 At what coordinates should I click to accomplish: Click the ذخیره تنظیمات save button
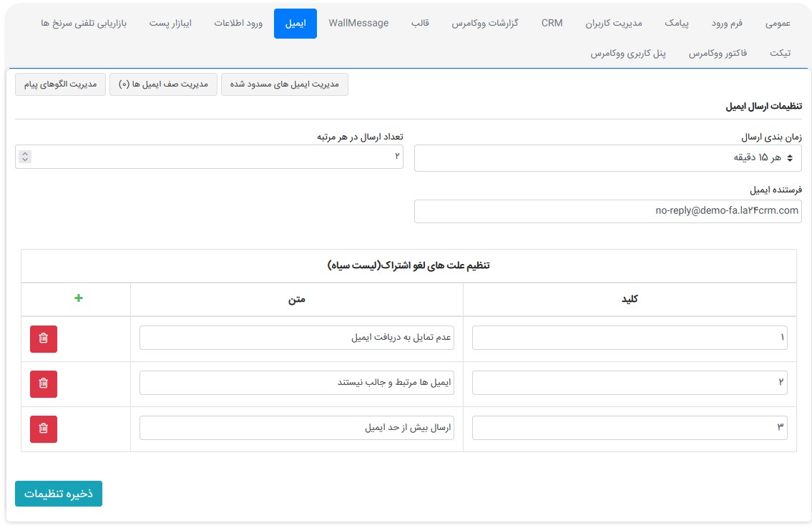pos(59,494)
